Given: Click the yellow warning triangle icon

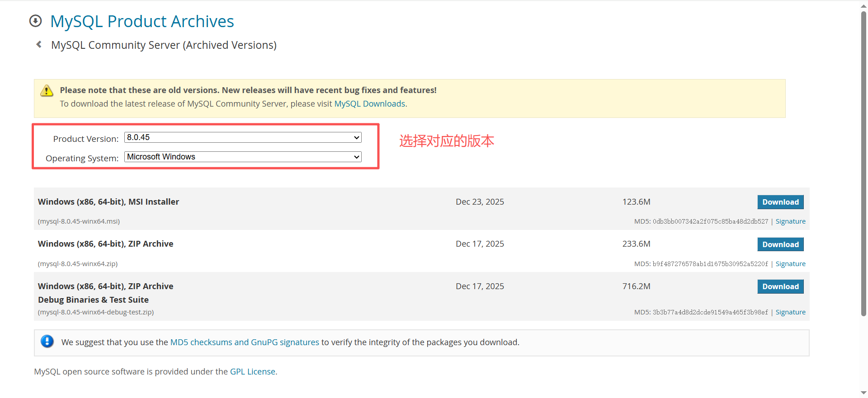Looking at the screenshot, I should (x=47, y=91).
